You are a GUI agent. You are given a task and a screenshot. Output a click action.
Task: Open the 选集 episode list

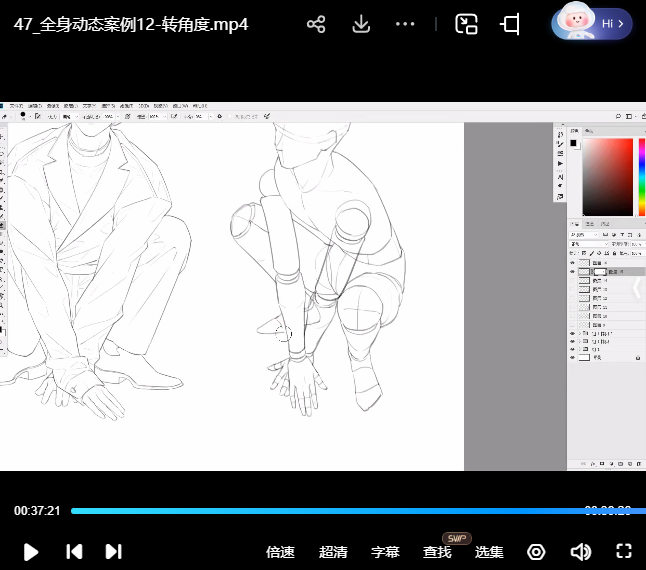[489, 552]
